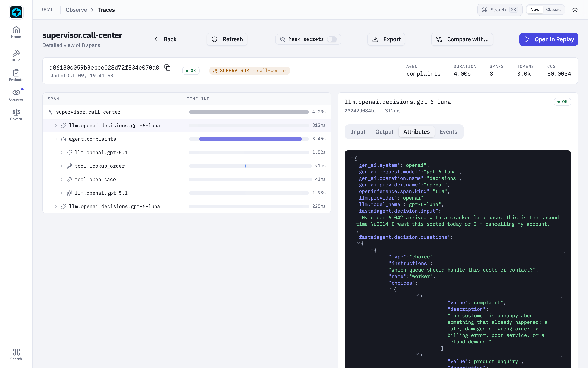
Task: Export the trace
Action: point(386,39)
